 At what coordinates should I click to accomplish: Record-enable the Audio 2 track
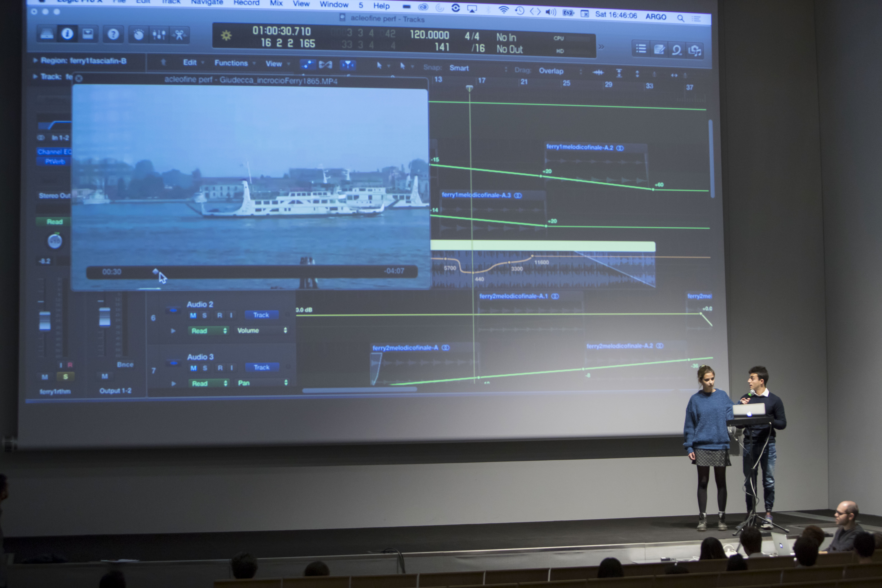click(219, 315)
